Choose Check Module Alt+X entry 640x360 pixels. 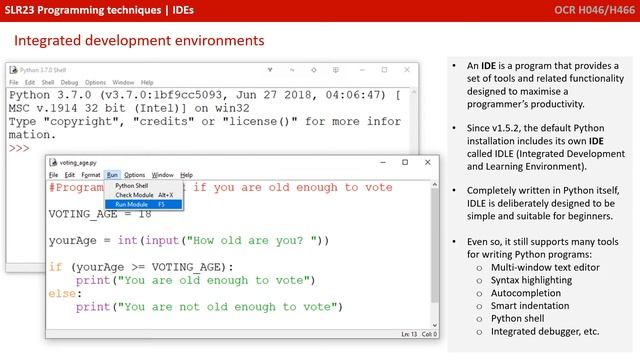pos(144,195)
